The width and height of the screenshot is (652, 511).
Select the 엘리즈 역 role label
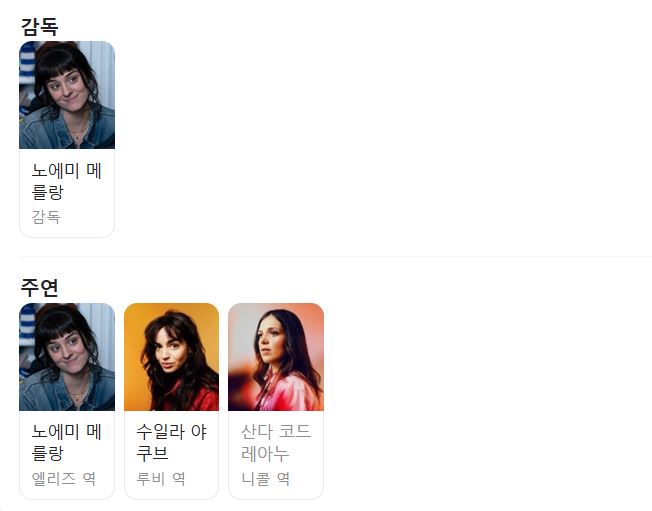64,479
